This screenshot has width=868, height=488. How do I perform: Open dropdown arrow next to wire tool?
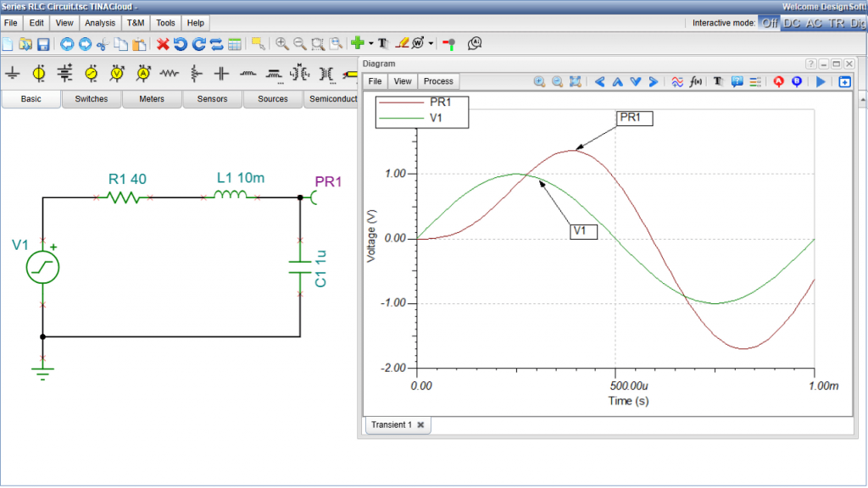point(431,44)
